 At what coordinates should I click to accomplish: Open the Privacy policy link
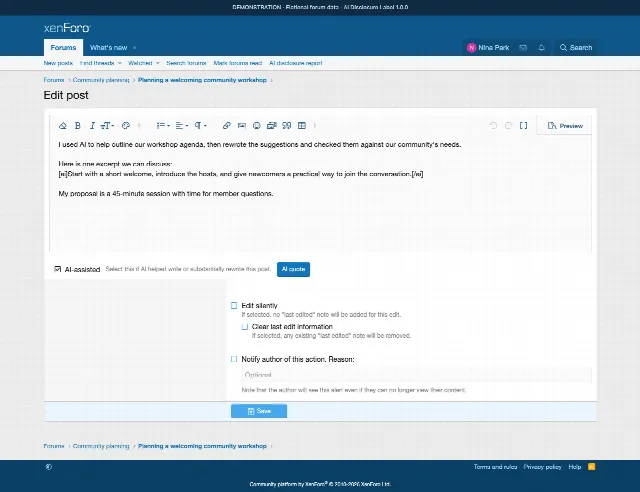point(542,467)
